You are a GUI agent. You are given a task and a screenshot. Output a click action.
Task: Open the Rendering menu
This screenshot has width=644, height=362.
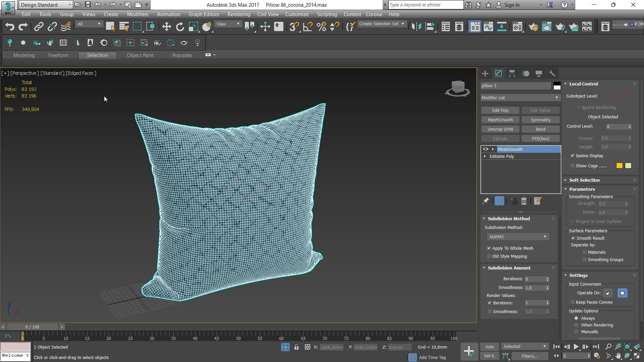[x=239, y=14]
